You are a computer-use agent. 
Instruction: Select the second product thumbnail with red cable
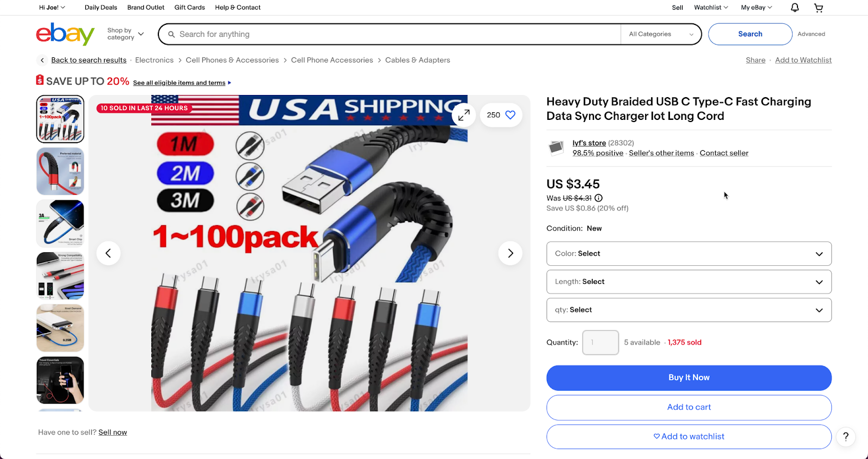[x=60, y=171]
